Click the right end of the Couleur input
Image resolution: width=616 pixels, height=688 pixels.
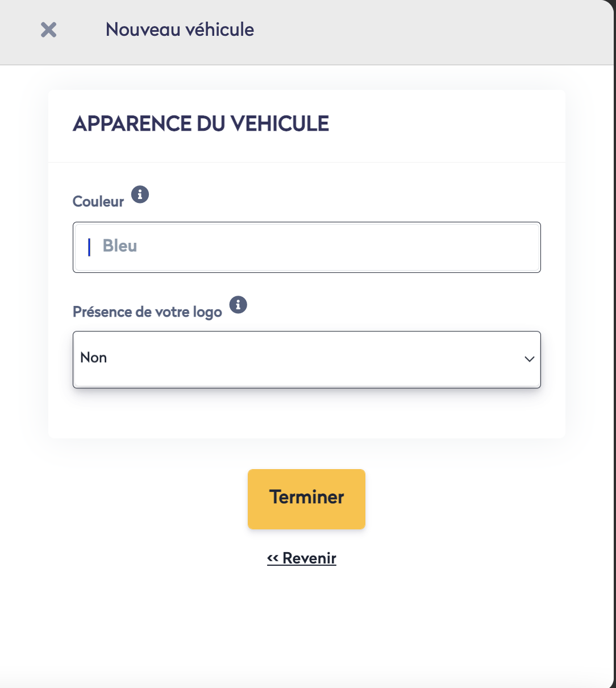pyautogui.click(x=523, y=247)
